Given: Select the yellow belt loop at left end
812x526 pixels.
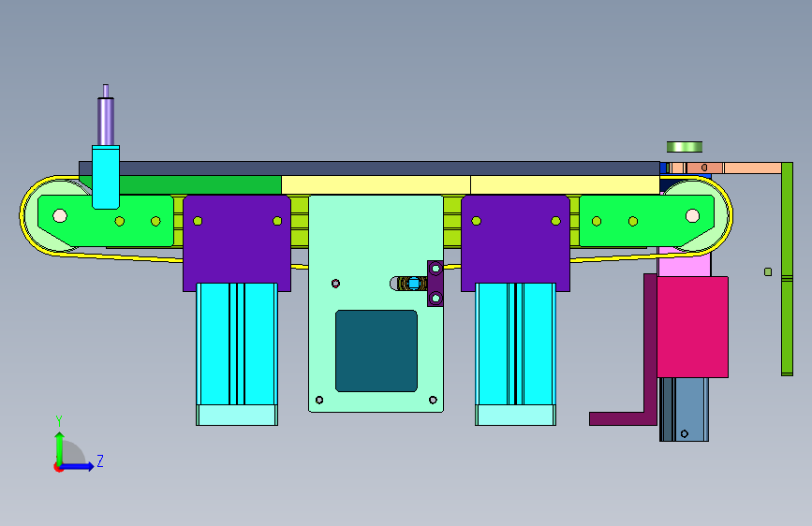Looking at the screenshot, I should [22, 215].
